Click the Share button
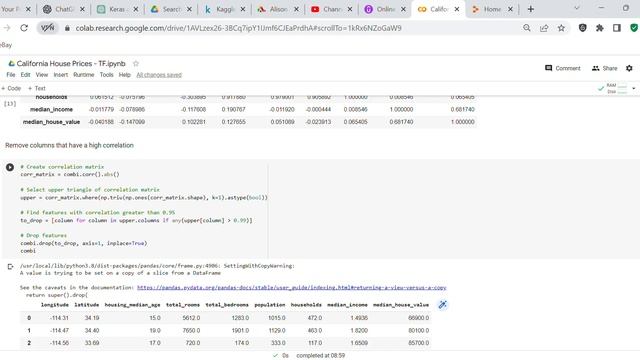The width and height of the screenshot is (640, 360). (x=604, y=68)
